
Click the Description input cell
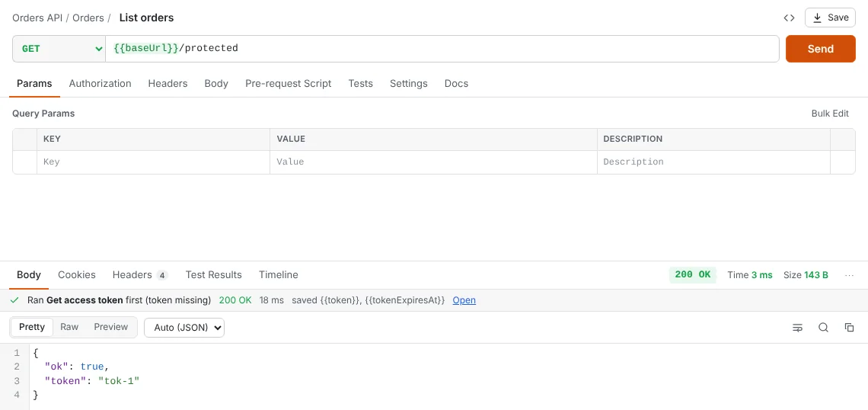click(713, 162)
